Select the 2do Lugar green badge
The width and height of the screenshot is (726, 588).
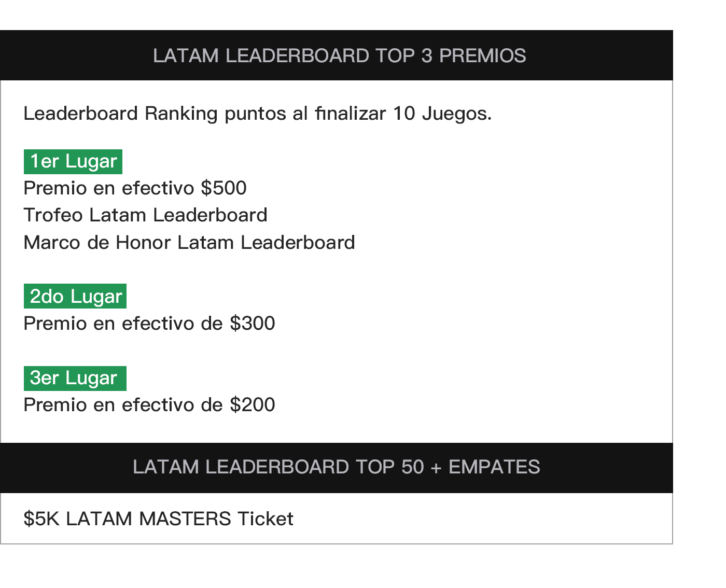point(75,296)
